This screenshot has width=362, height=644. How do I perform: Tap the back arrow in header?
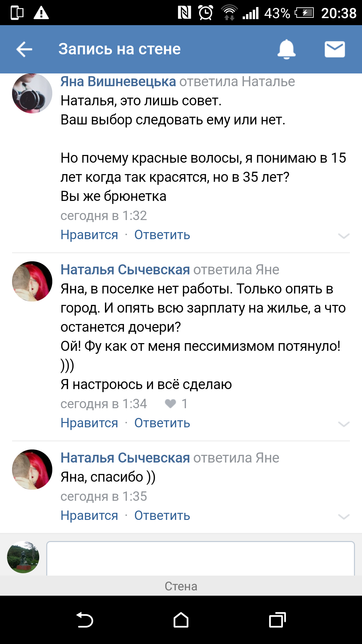pyautogui.click(x=24, y=49)
